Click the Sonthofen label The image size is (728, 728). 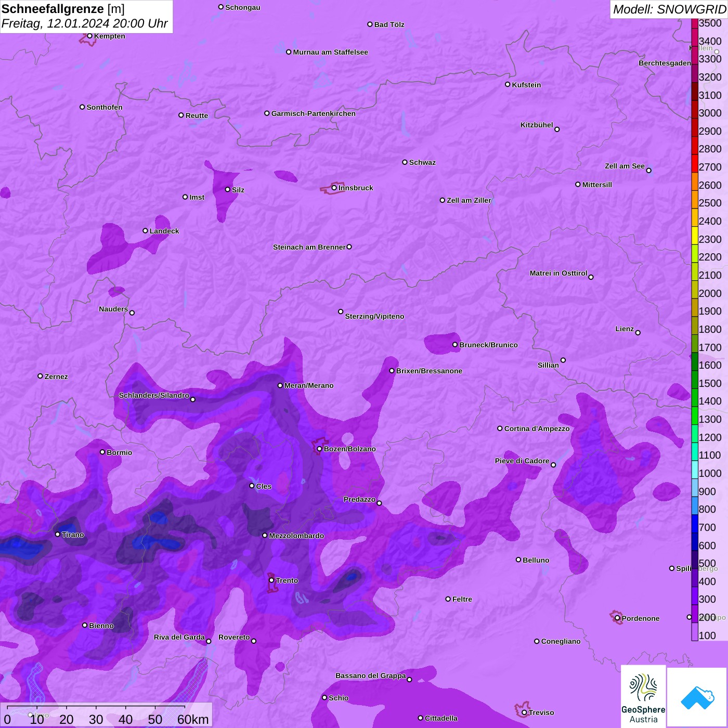(x=105, y=107)
